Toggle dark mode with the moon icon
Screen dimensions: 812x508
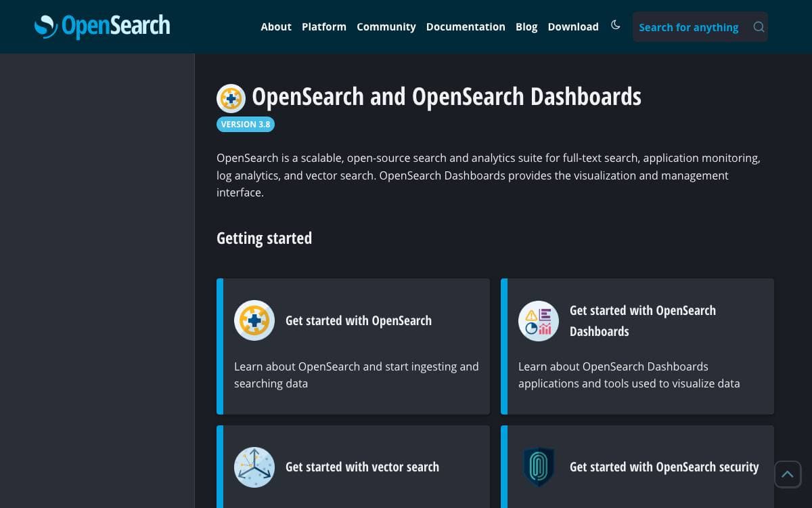point(615,25)
